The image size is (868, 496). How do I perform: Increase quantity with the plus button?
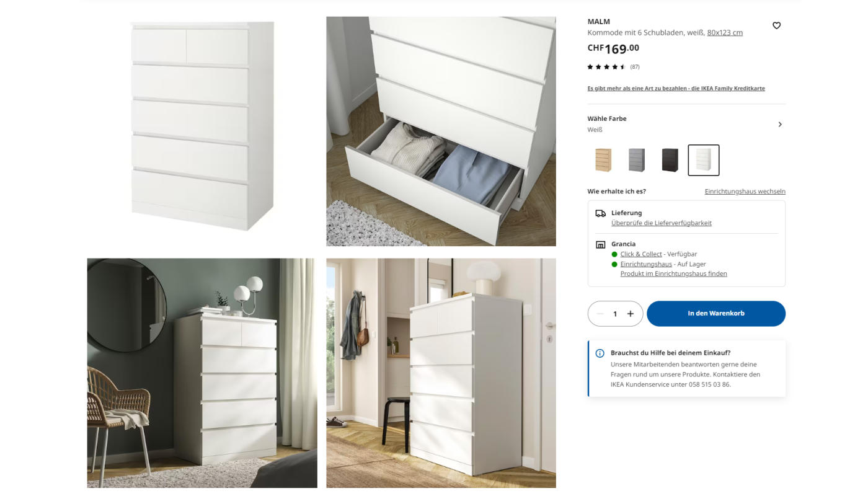[631, 314]
